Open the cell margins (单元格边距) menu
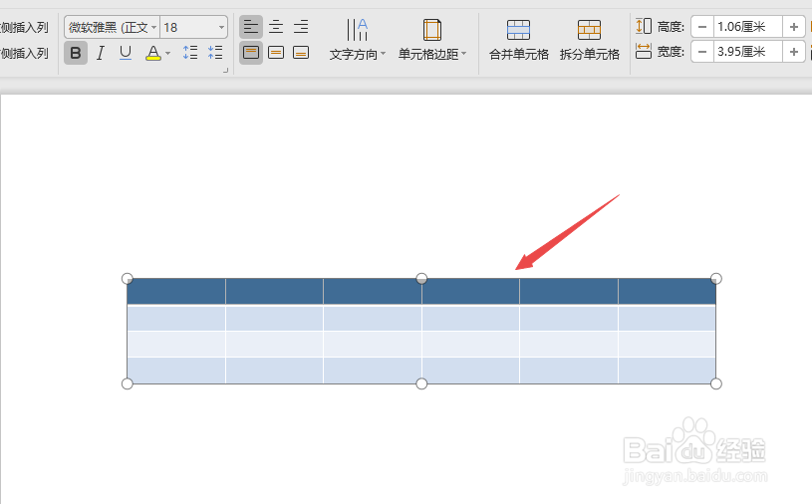 [431, 39]
